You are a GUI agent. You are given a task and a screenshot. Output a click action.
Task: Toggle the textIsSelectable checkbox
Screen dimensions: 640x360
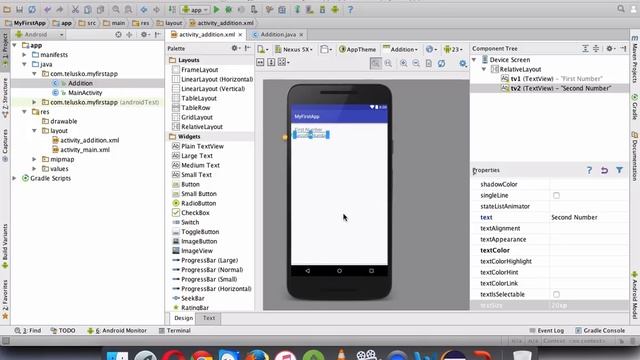(556, 294)
